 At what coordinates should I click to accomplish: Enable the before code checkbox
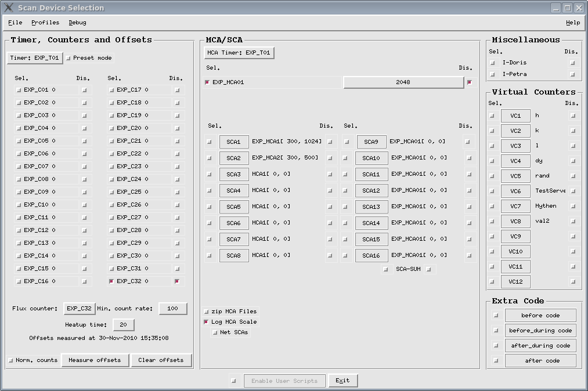point(496,315)
